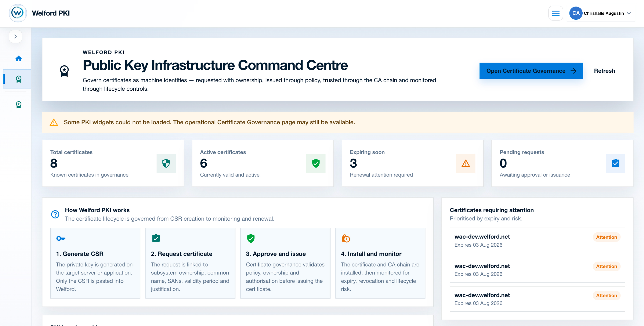Click 'Known certificates in governance' caption

89,175
